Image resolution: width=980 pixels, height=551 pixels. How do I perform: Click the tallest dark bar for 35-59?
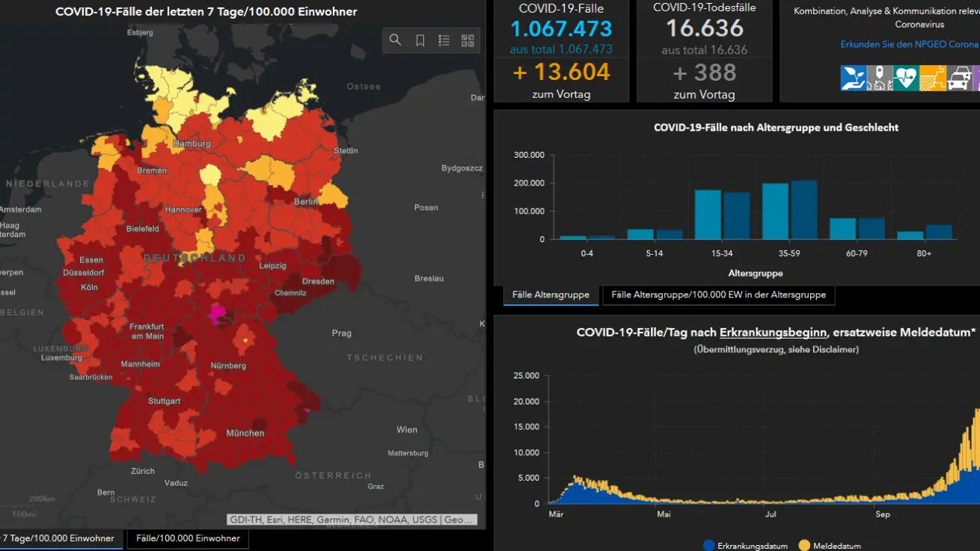pos(804,209)
